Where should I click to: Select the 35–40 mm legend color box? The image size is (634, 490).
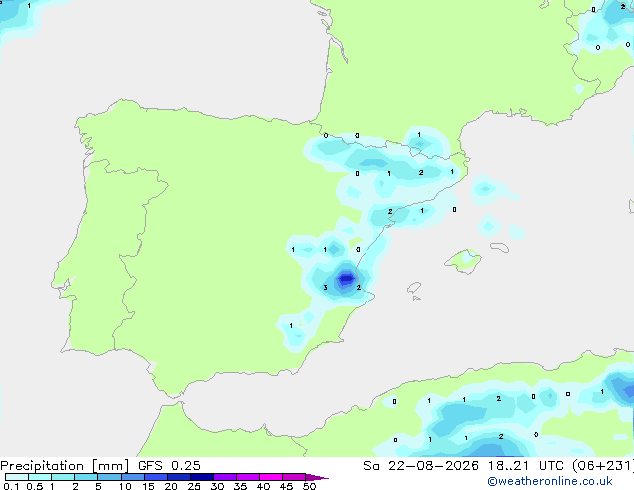(x=248, y=477)
